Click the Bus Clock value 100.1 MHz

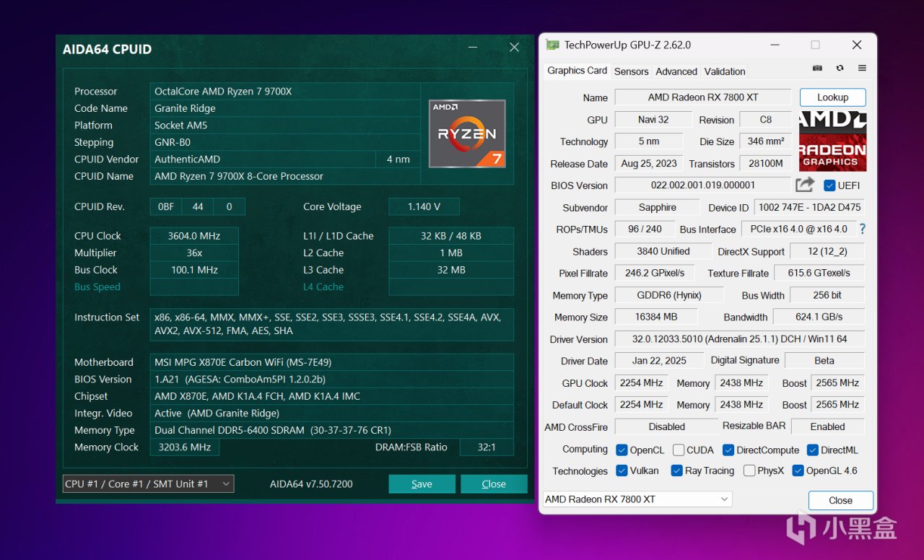coord(194,270)
